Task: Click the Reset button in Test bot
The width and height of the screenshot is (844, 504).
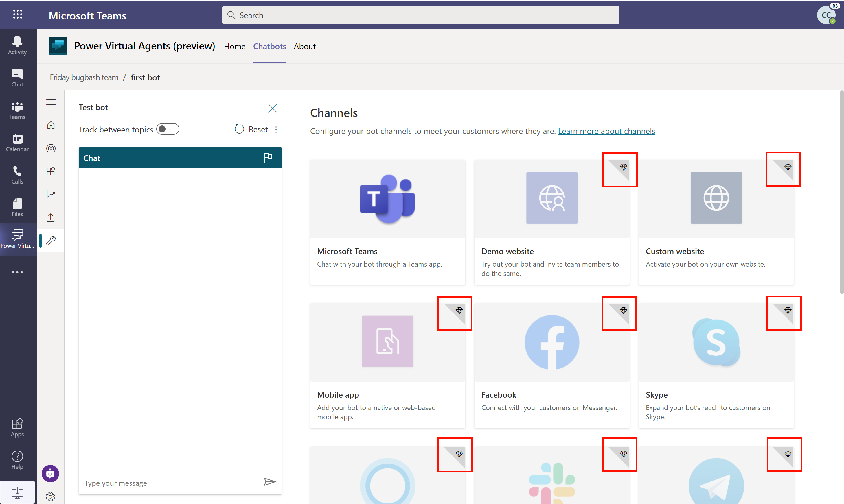Action: pos(251,128)
